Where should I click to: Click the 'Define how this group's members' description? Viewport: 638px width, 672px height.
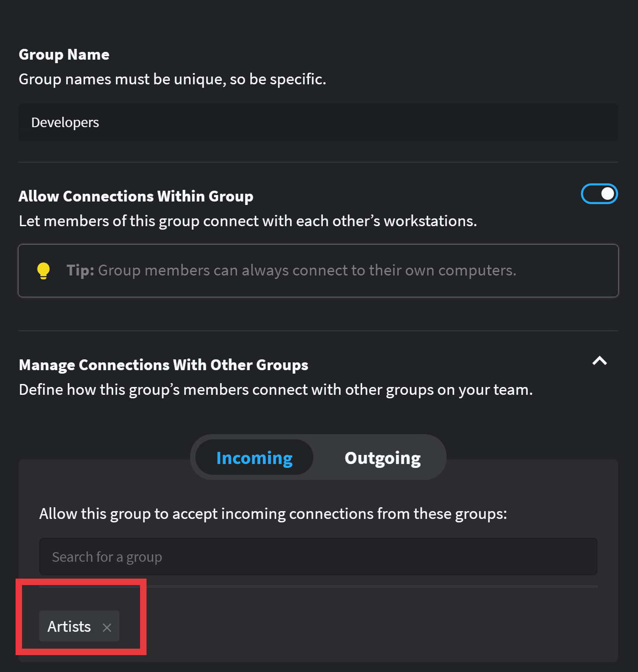point(275,390)
